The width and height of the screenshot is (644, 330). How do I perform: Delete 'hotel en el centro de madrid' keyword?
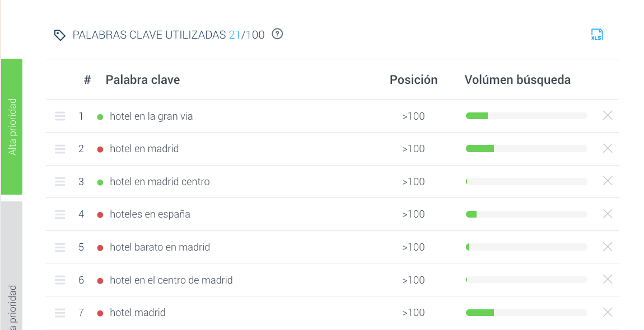tap(608, 280)
